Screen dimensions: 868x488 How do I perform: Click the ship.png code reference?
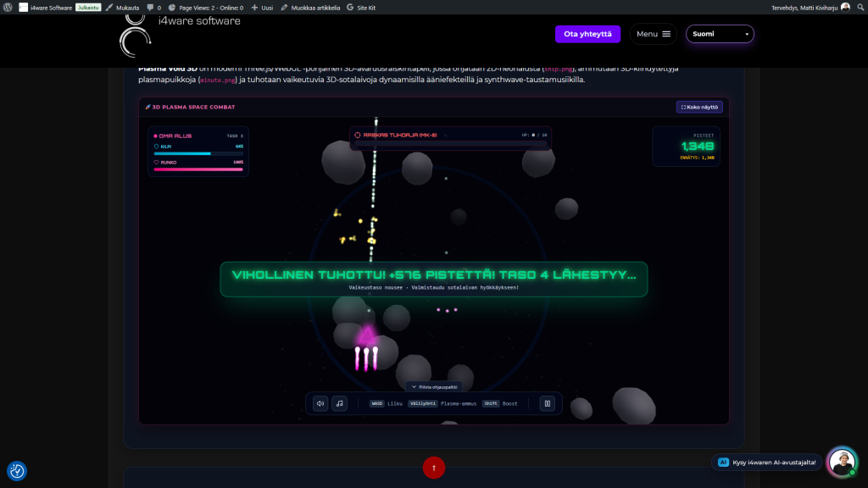[558, 69]
